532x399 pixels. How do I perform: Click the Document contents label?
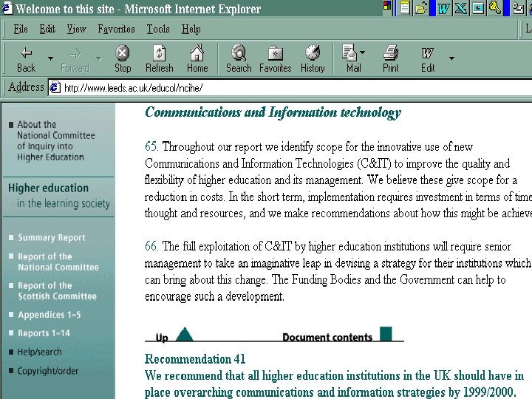327,337
